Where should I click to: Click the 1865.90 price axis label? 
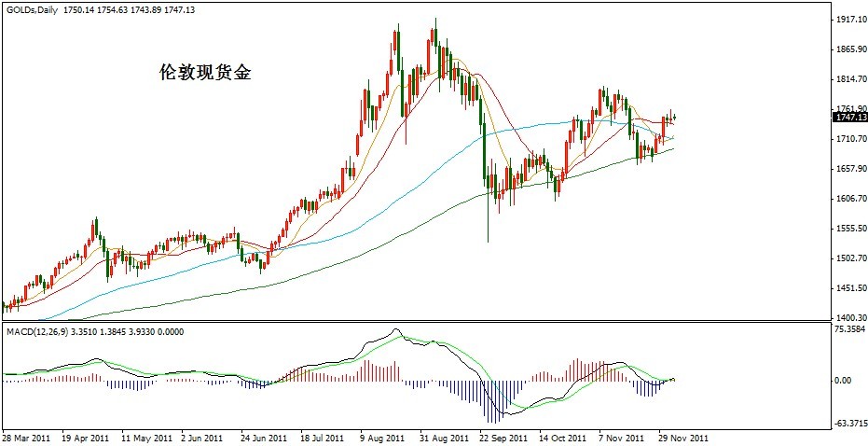851,49
